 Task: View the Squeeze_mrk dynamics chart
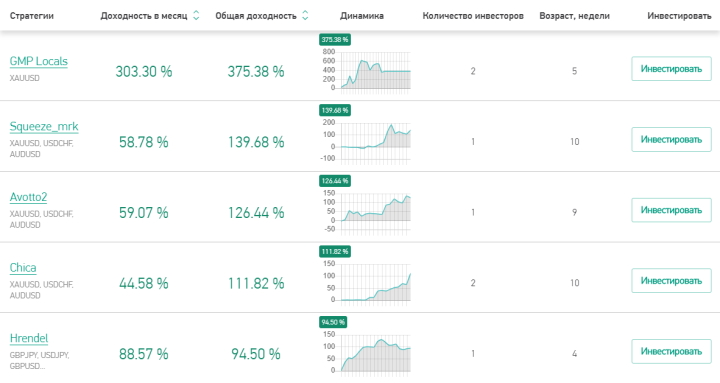(366, 141)
